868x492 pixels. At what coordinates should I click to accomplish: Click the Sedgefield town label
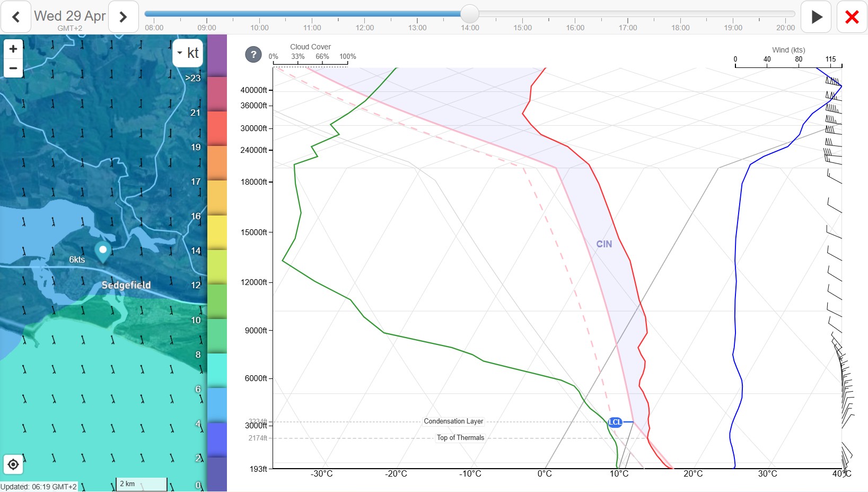click(x=126, y=285)
